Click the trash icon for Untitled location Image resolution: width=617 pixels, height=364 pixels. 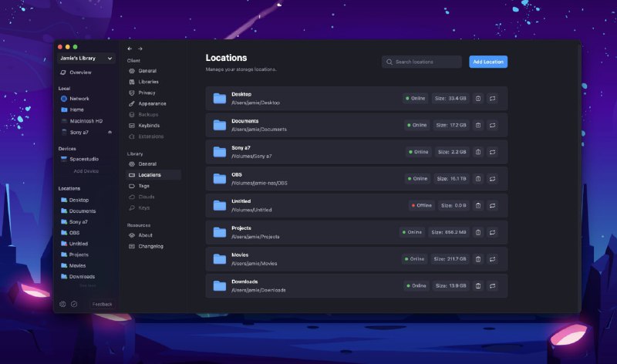tap(477, 205)
